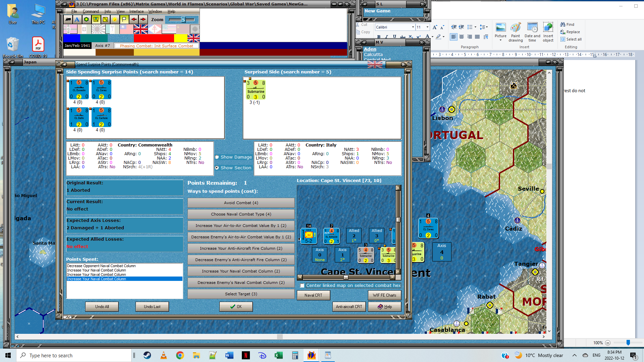Toggle the yellow unit-counter toolbar icon
This screenshot has height=362, width=644.
pos(96,19)
